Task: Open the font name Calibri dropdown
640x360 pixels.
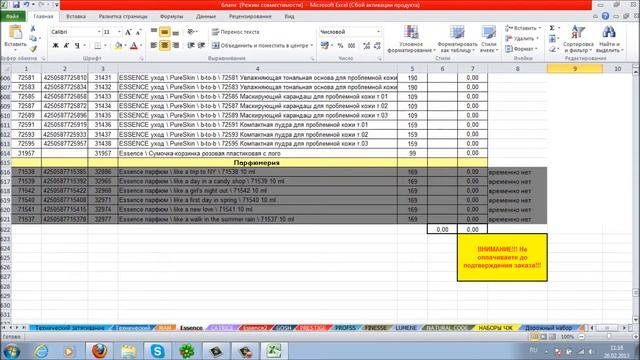Action: (x=99, y=32)
